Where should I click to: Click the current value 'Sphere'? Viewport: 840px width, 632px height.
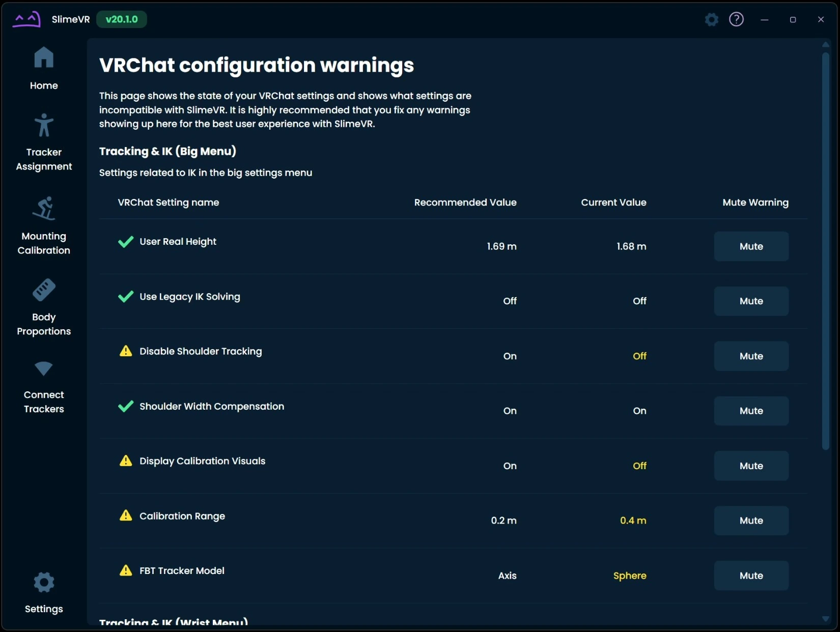click(630, 576)
